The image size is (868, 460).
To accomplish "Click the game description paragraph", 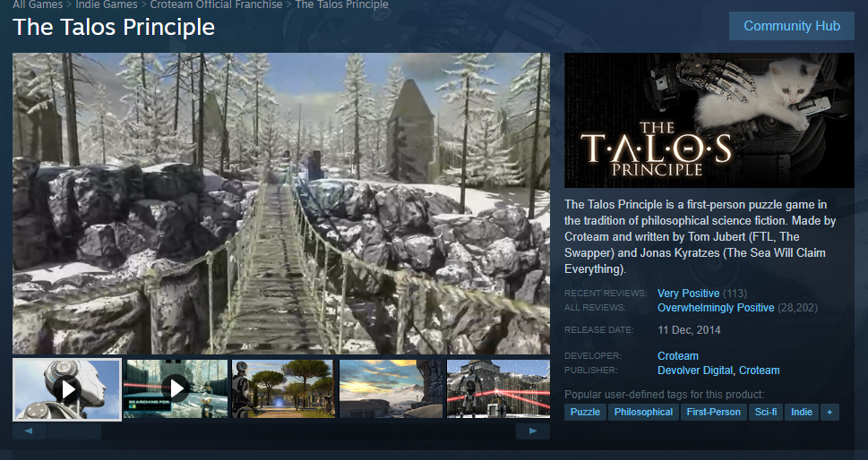I will click(700, 236).
